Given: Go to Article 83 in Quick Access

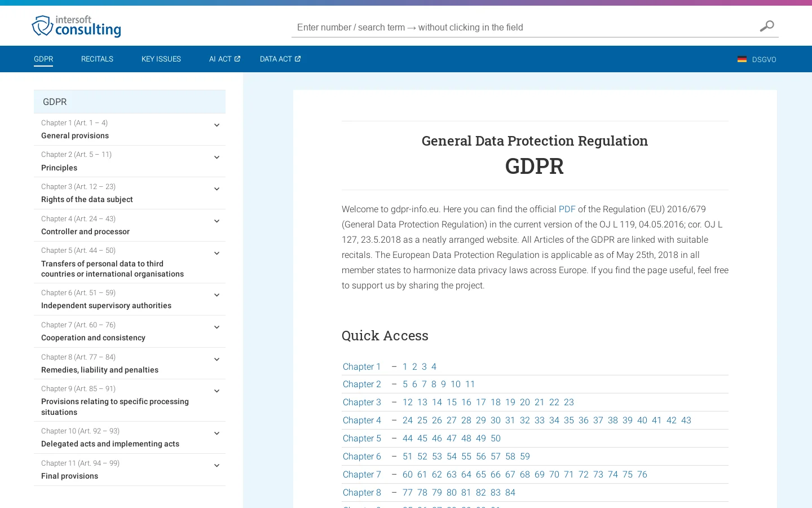Looking at the screenshot, I should pyautogui.click(x=496, y=492).
